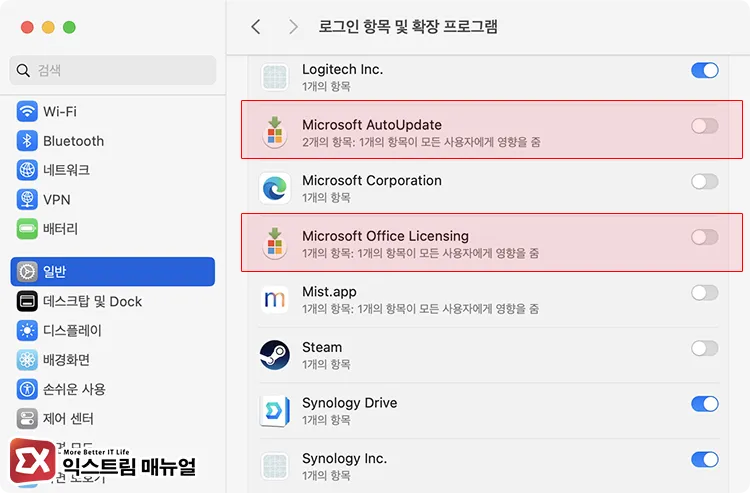This screenshot has width=750, height=493.
Task: Click the 네트워크 globe icon
Action: tap(27, 170)
